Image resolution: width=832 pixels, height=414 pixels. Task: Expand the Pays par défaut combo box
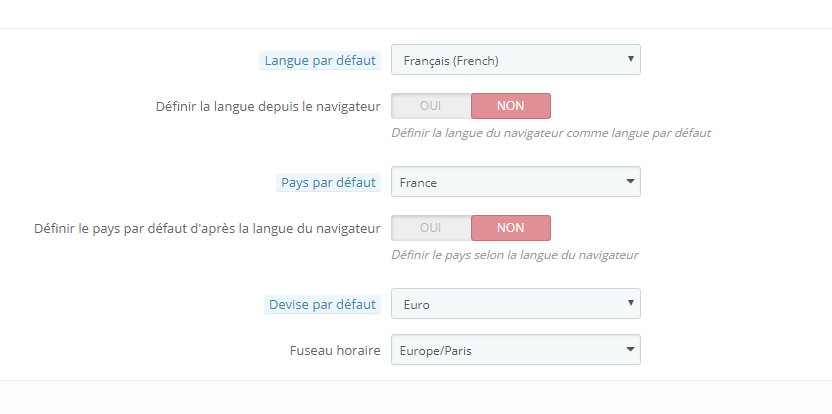click(505, 182)
